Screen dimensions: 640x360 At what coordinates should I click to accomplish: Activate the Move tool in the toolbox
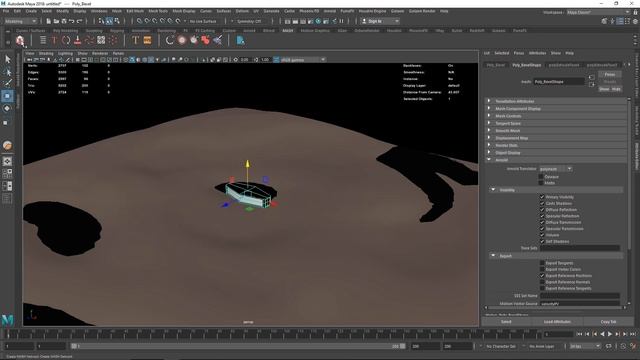pos(7,96)
